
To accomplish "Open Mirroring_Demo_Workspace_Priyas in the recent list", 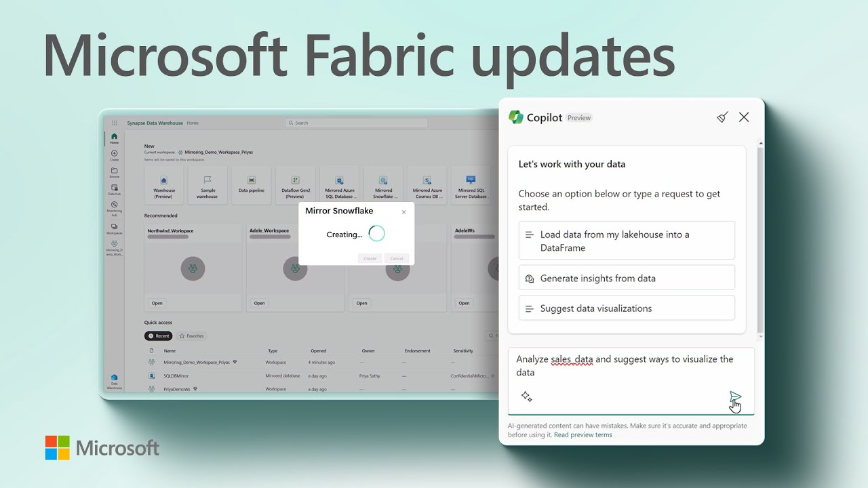I will [197, 363].
